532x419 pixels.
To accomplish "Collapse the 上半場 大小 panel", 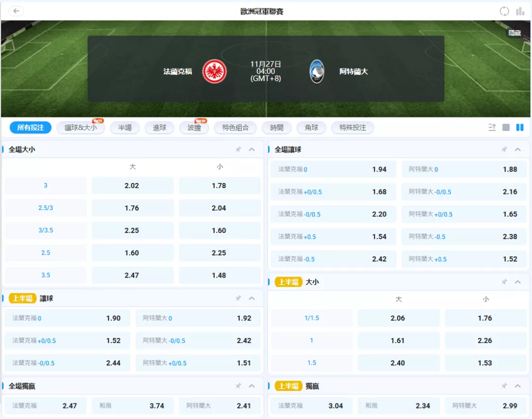I will pyautogui.click(x=517, y=282).
